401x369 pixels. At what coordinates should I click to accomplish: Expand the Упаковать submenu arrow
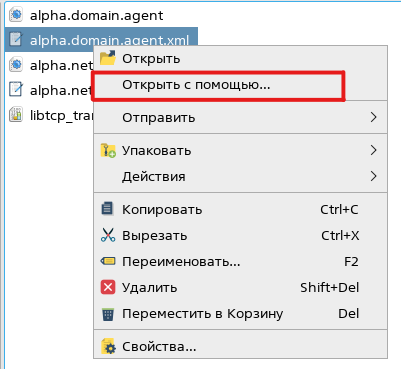coord(374,150)
